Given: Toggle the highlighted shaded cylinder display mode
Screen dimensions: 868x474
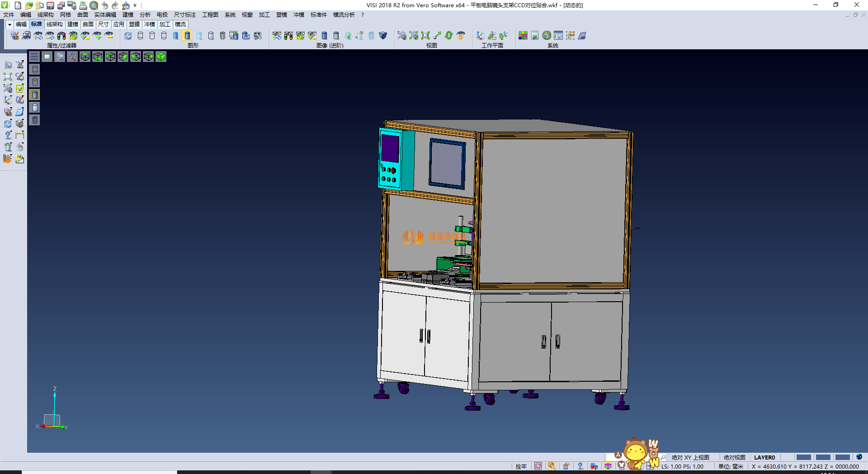Looking at the screenshot, I should (187, 35).
